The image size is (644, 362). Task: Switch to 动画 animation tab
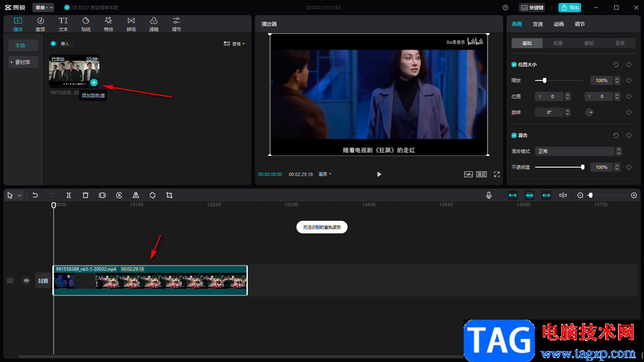click(x=559, y=24)
